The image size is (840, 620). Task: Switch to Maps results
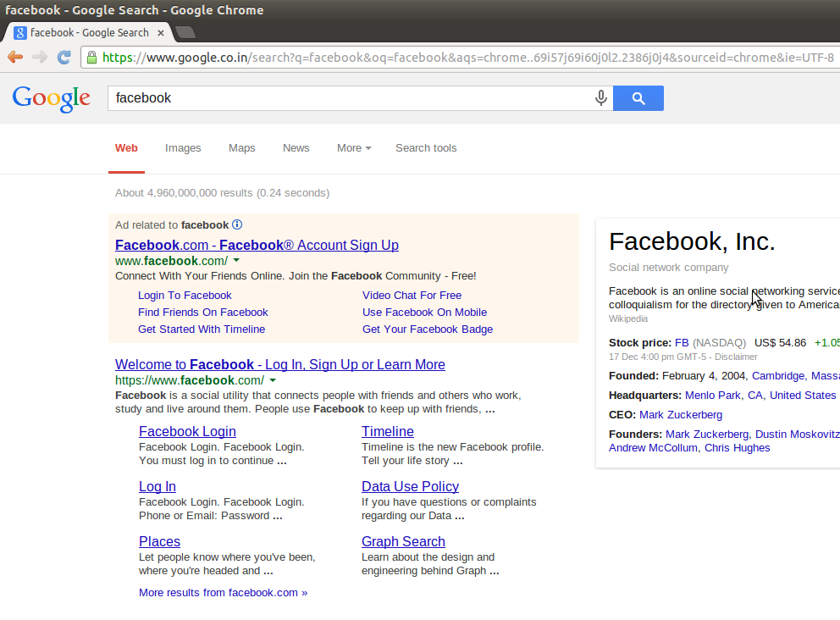pos(241,148)
